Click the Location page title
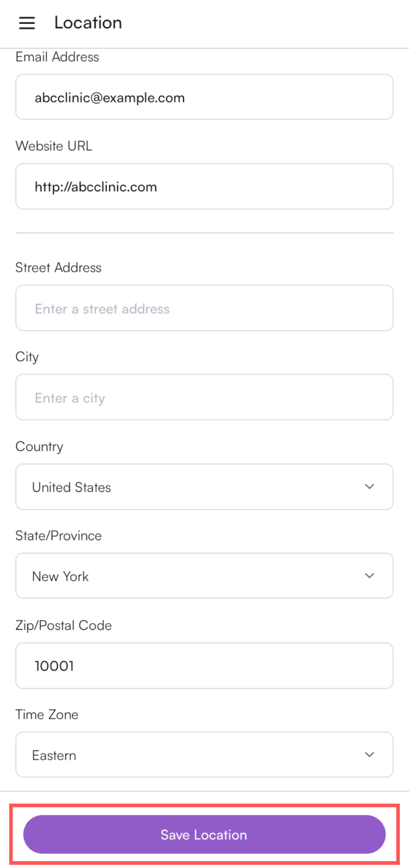Image resolution: width=409 pixels, height=868 pixels. (88, 23)
